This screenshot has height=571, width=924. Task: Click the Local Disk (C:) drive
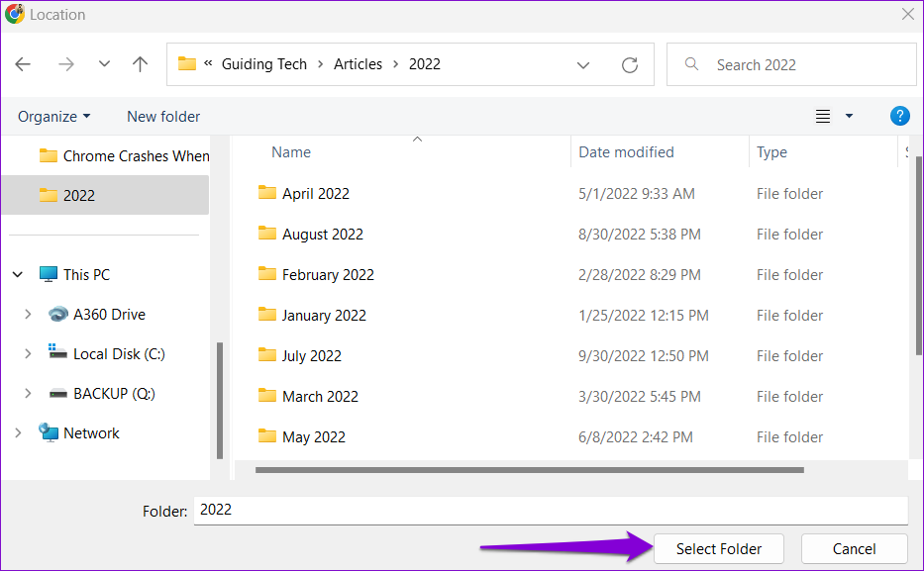(x=107, y=354)
